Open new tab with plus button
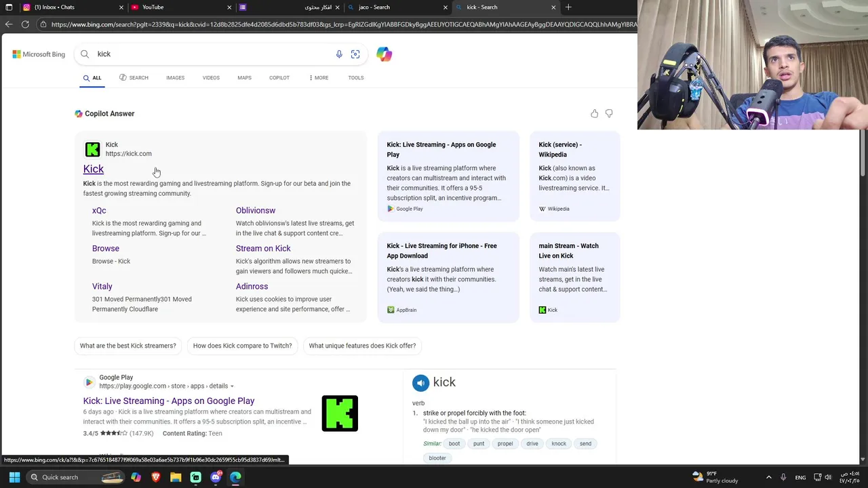This screenshot has height=488, width=868. point(568,7)
